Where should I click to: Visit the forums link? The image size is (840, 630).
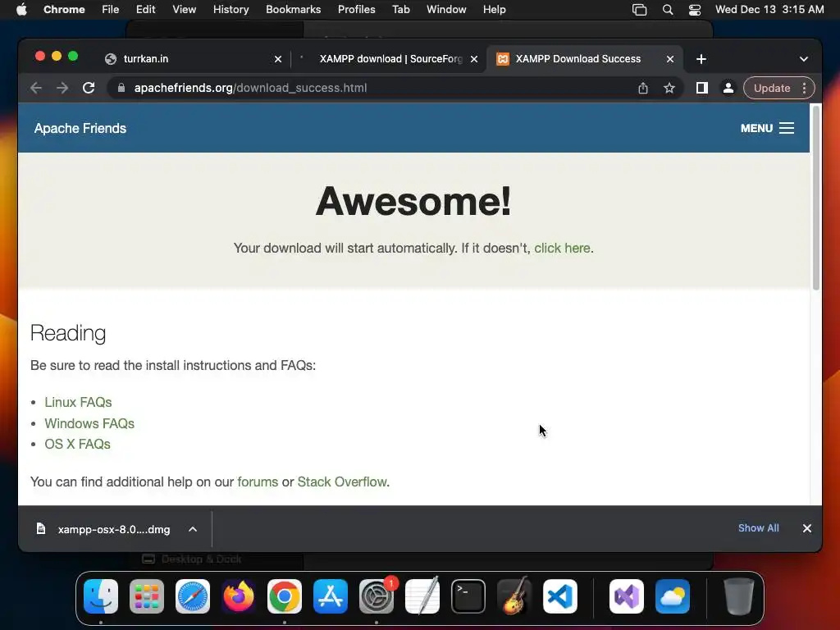[258, 482]
